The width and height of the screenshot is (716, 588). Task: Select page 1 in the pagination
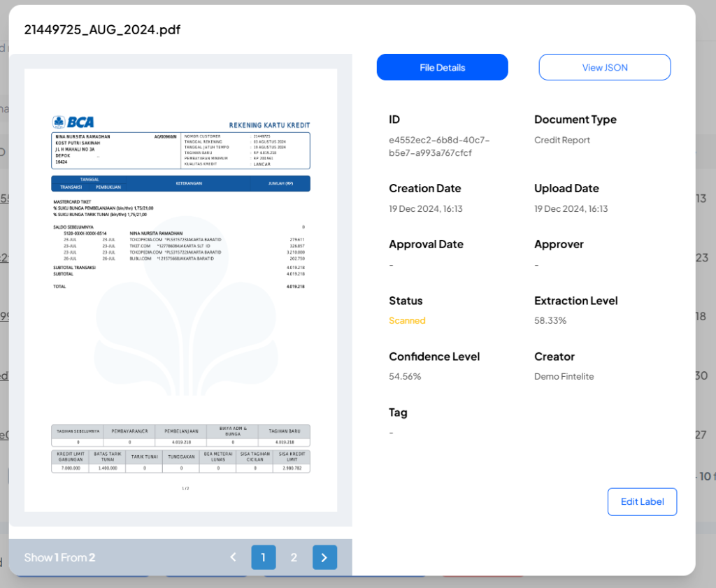coord(264,557)
